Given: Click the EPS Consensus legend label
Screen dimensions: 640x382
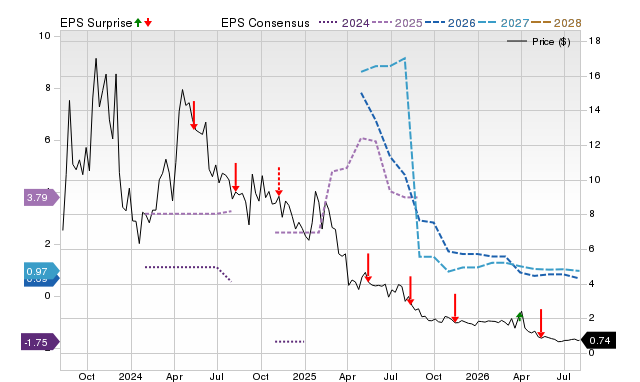Looking at the screenshot, I should [x=265, y=23].
